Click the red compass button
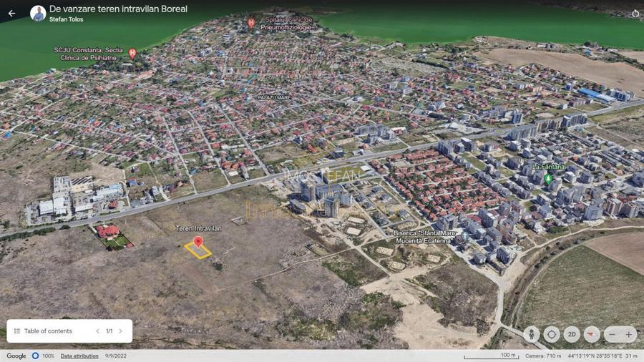This screenshot has height=362, width=644. 592,334
